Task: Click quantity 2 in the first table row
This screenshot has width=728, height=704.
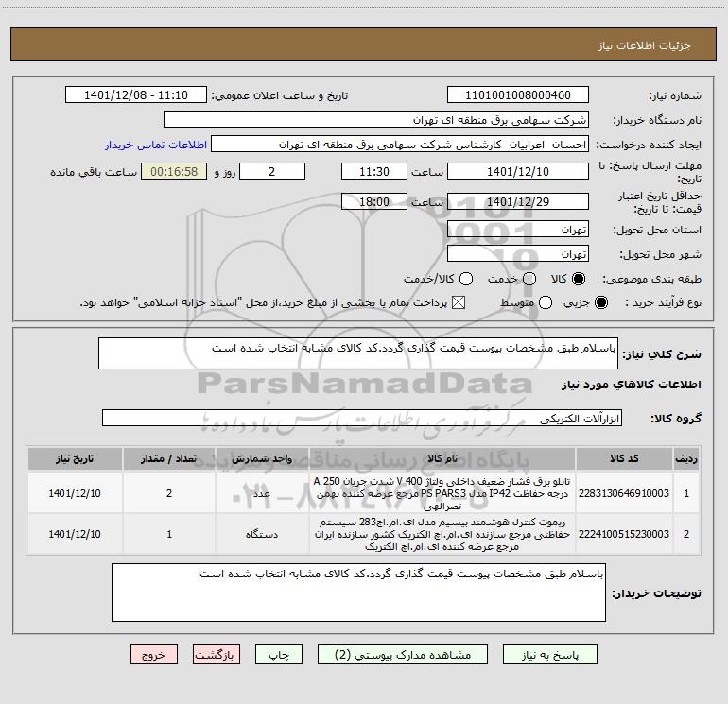Action: [x=169, y=493]
